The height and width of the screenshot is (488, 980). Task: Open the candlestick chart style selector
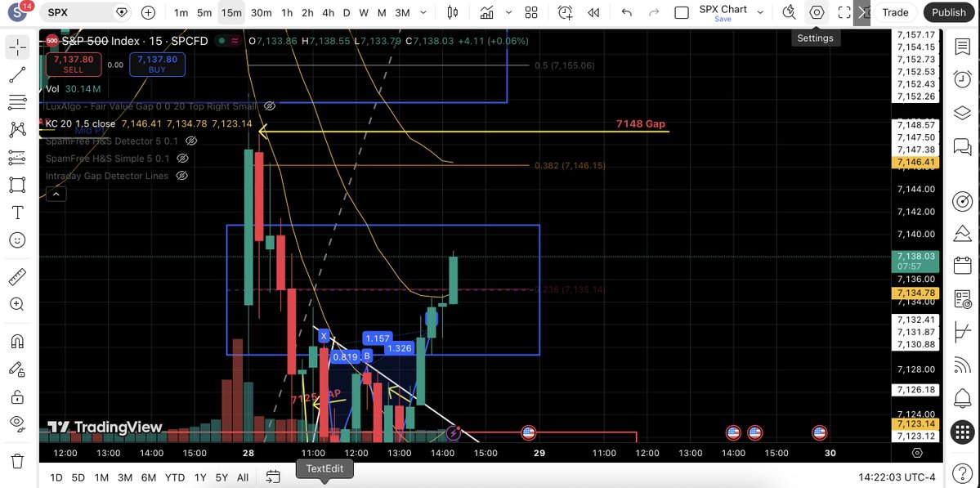(x=453, y=12)
